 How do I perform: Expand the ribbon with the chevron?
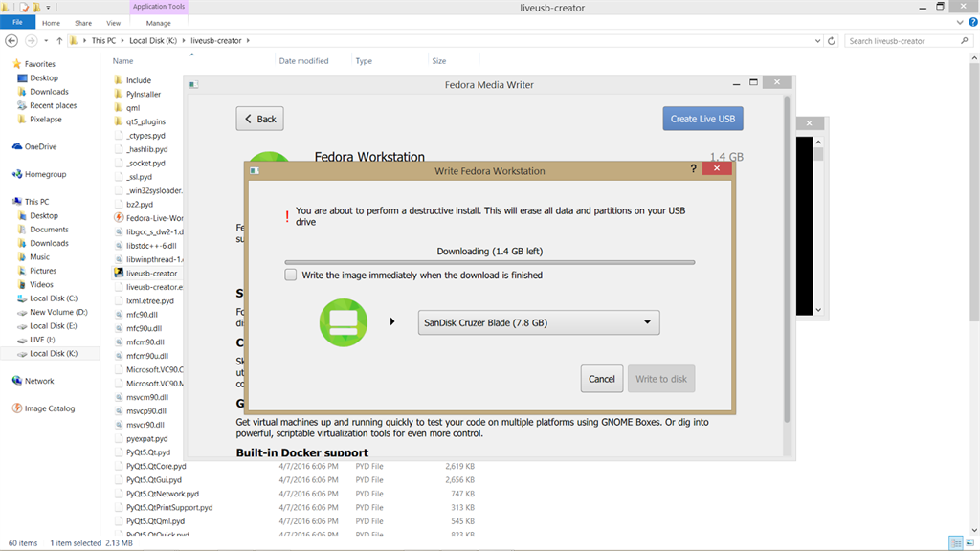tap(960, 23)
